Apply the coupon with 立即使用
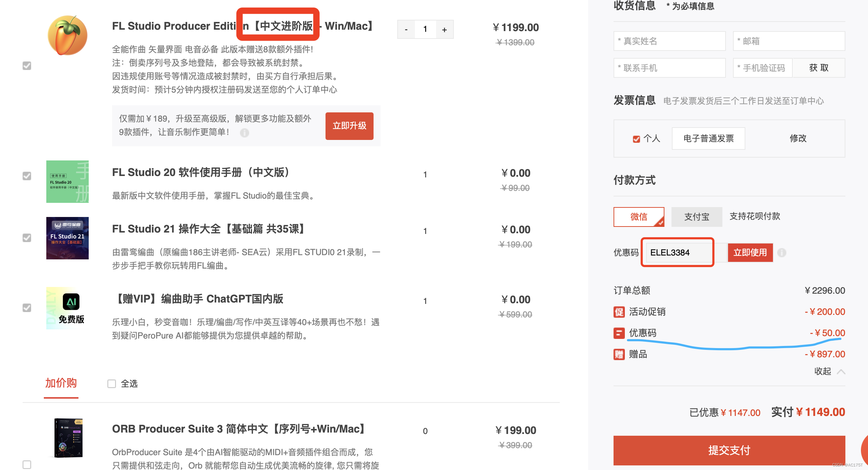Viewport: 868px width, 470px height. [750, 252]
